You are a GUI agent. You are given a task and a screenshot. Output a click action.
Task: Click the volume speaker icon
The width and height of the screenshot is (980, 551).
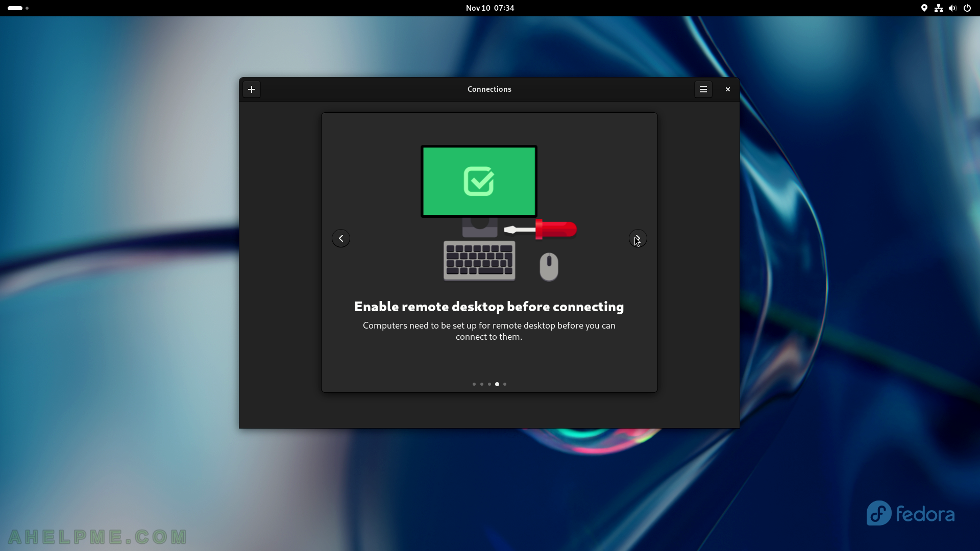point(952,8)
